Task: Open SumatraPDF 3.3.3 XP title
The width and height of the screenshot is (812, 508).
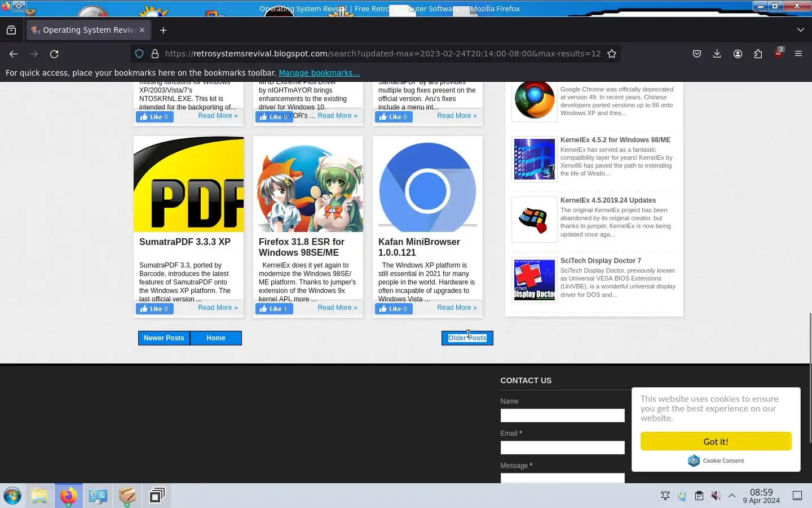Action: tap(185, 242)
